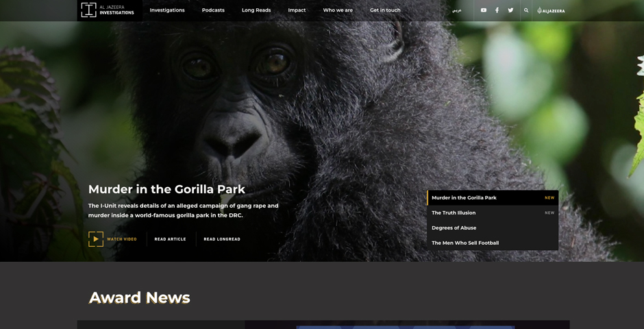Image resolution: width=644 pixels, height=329 pixels.
Task: Select The Men Who Sell Football story
Action: click(x=493, y=243)
